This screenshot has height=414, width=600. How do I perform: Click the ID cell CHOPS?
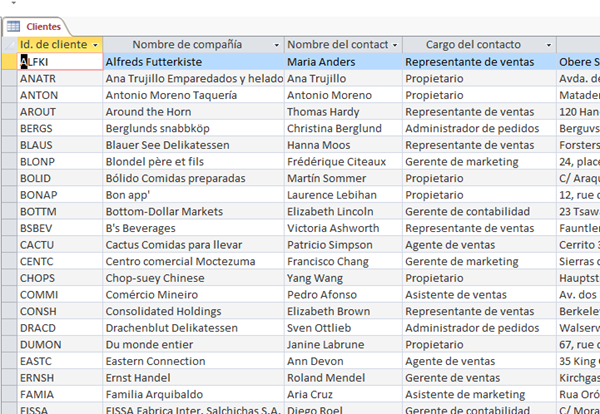tap(60, 278)
